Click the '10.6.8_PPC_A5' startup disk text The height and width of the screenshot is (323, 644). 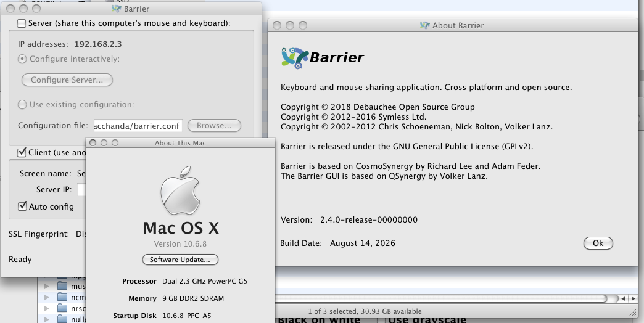[x=187, y=316]
